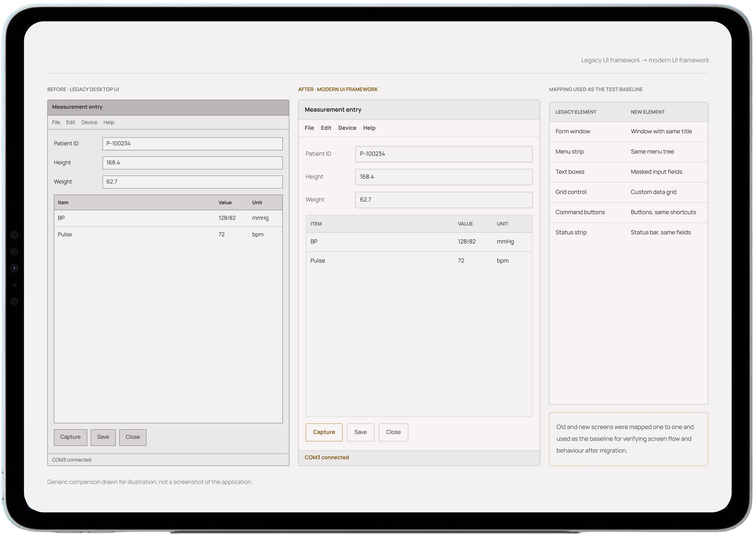The image size is (756, 534).
Task: Click Close button in modern window
Action: (393, 432)
